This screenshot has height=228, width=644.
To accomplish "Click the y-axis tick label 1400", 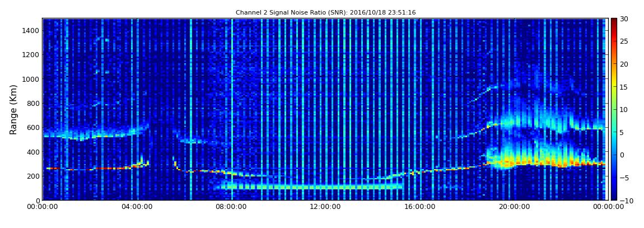I will coord(31,30).
